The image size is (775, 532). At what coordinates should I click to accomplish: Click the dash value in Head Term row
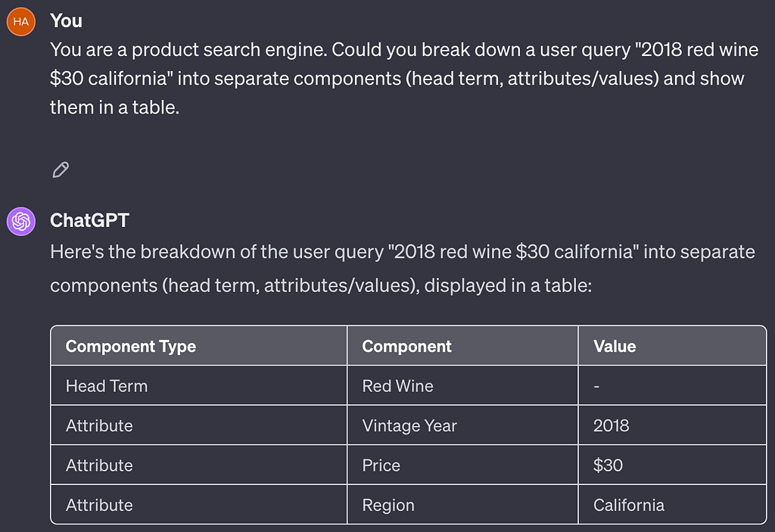point(672,386)
